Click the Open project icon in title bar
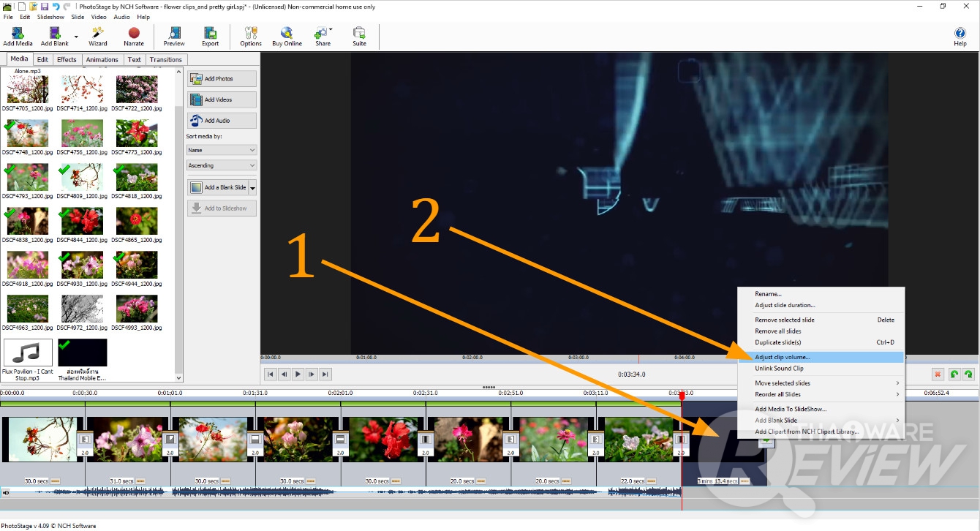 (33, 7)
